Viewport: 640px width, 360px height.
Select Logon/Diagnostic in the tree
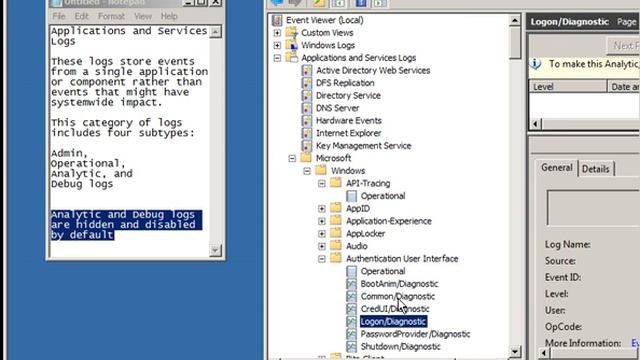click(393, 322)
